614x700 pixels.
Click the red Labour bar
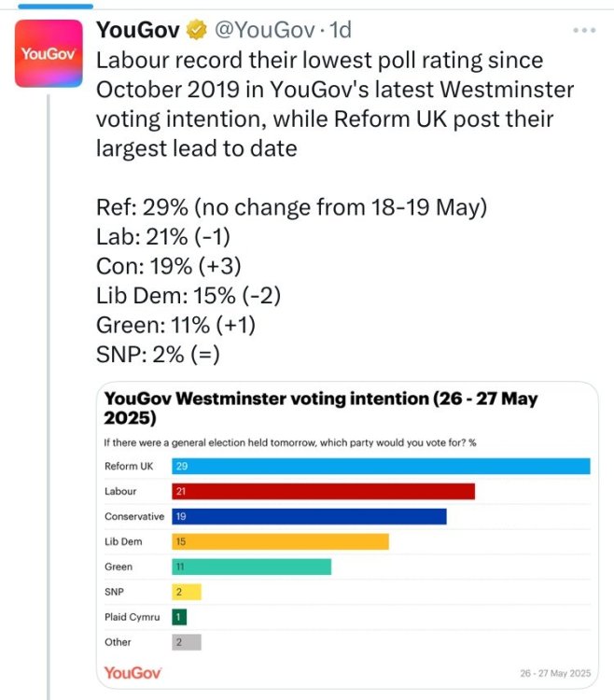click(x=324, y=491)
